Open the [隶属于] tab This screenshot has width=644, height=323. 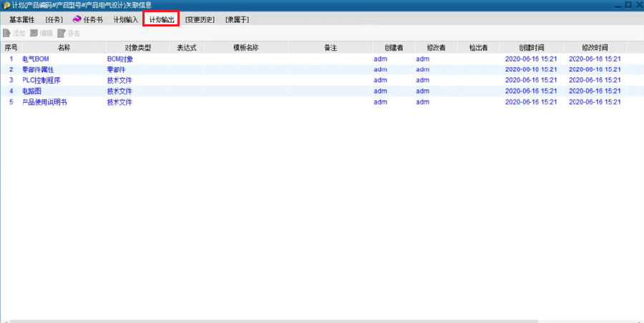pos(237,19)
